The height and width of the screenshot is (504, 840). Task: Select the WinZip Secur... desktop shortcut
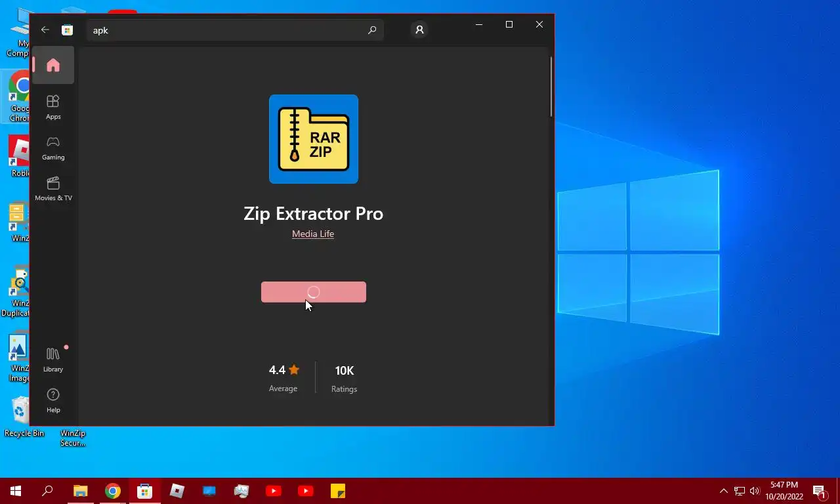tap(73, 438)
